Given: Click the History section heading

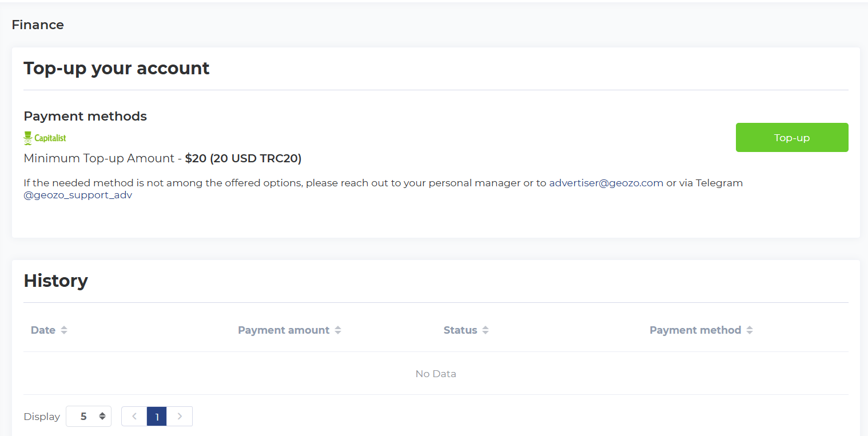Looking at the screenshot, I should tap(55, 281).
